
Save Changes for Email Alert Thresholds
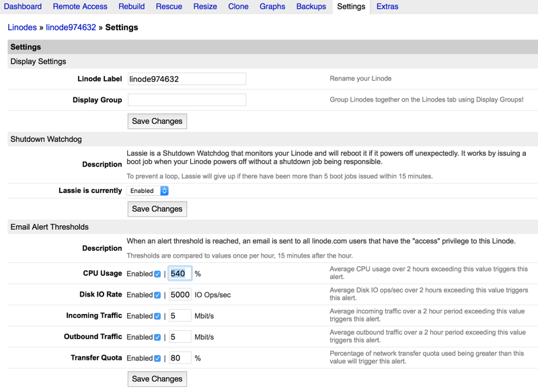157,379
